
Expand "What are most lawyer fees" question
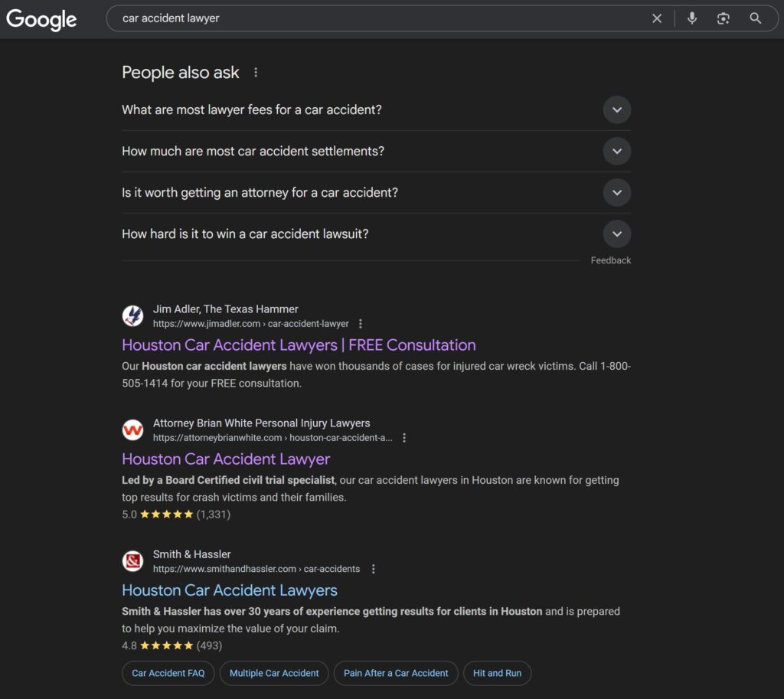pos(376,109)
